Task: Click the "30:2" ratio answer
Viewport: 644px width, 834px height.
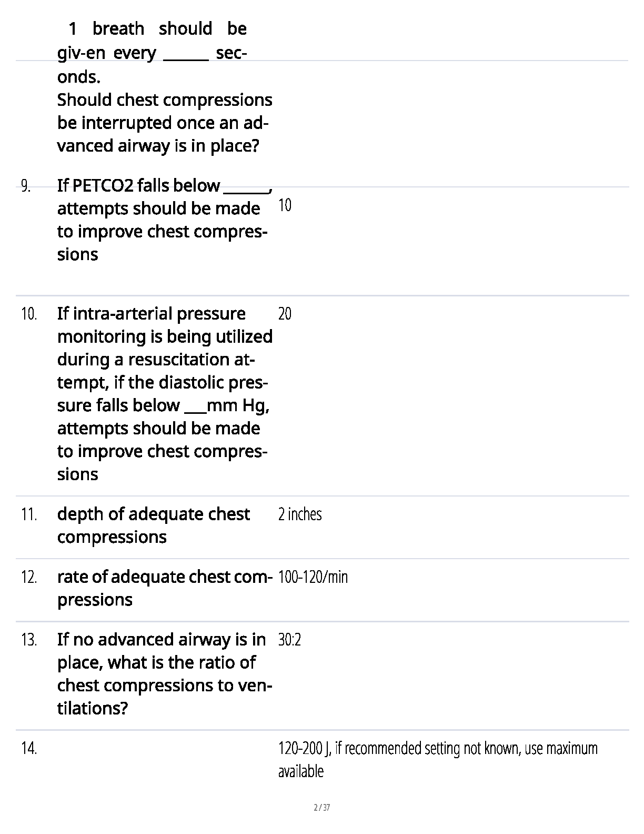Action: [289, 640]
